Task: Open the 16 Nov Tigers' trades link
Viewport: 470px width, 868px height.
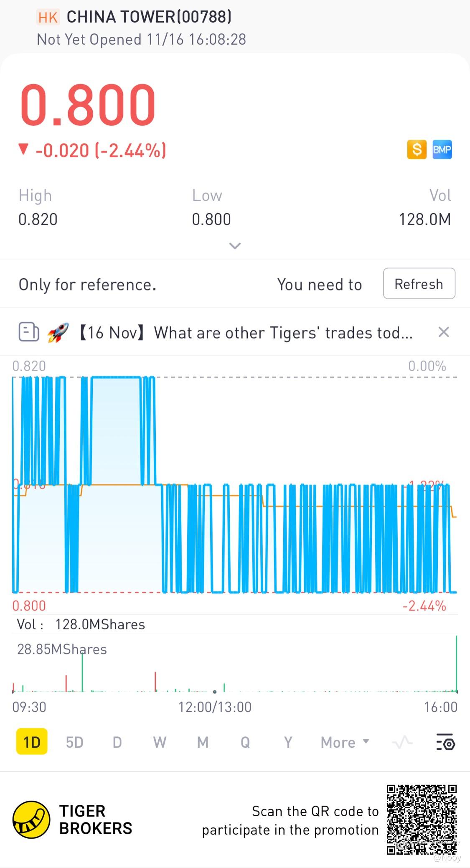Action: click(x=246, y=333)
